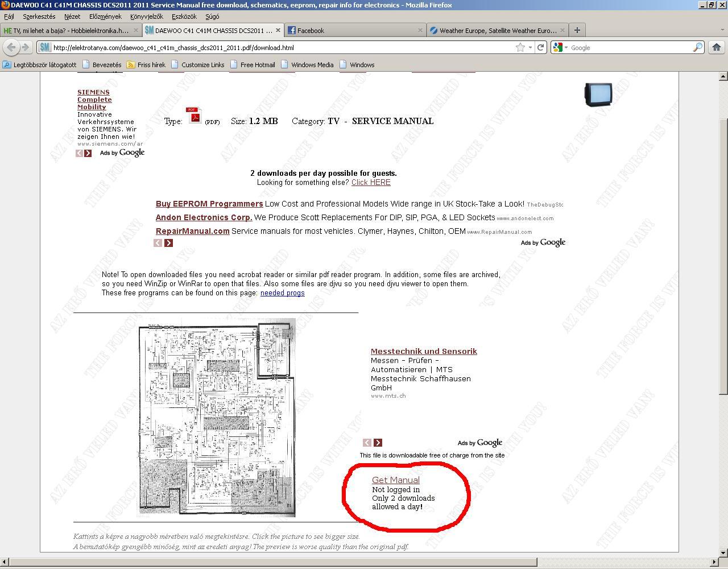Go forward with the Forward arrow button
Viewport: 728px width, 569px height.
point(25,47)
